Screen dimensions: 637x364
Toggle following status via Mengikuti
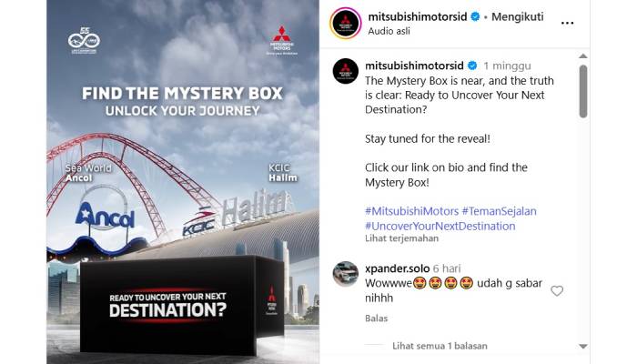tap(517, 16)
